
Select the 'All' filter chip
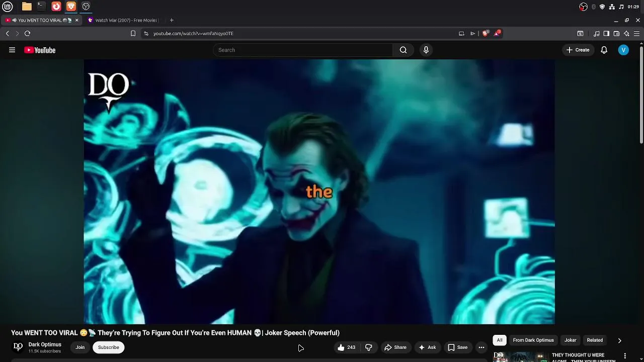(500, 340)
